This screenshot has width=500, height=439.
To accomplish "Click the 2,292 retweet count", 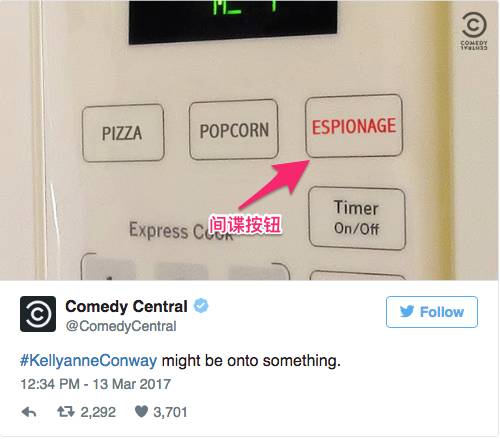I will [x=98, y=412].
